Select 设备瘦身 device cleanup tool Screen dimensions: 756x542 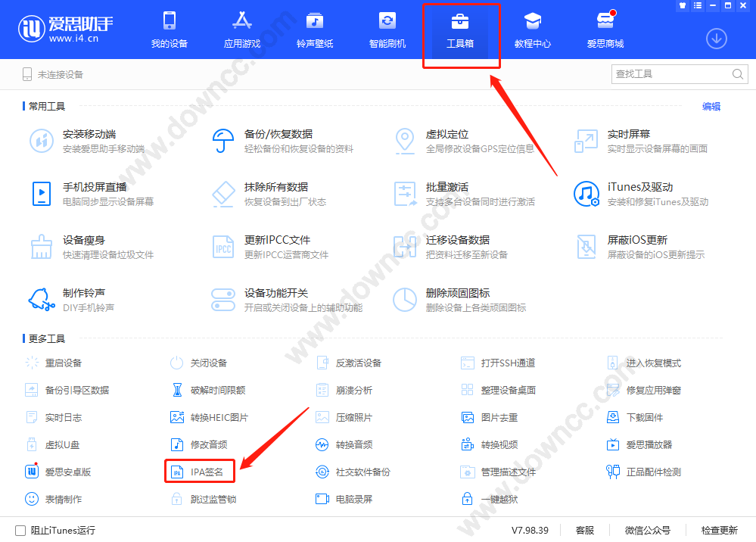[x=83, y=240]
